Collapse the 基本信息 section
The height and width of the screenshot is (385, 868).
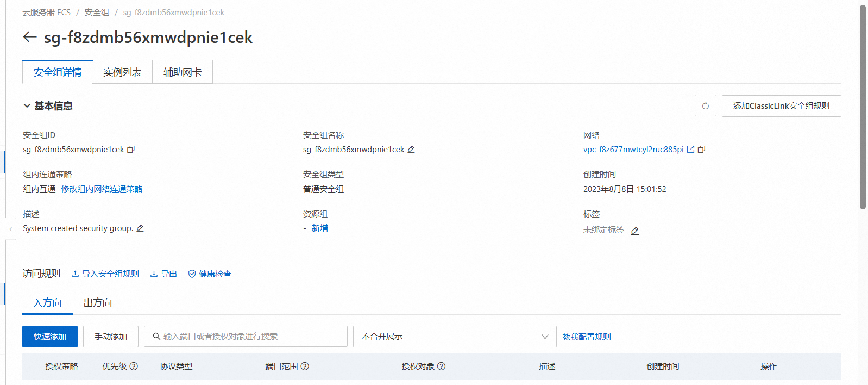pos(27,106)
